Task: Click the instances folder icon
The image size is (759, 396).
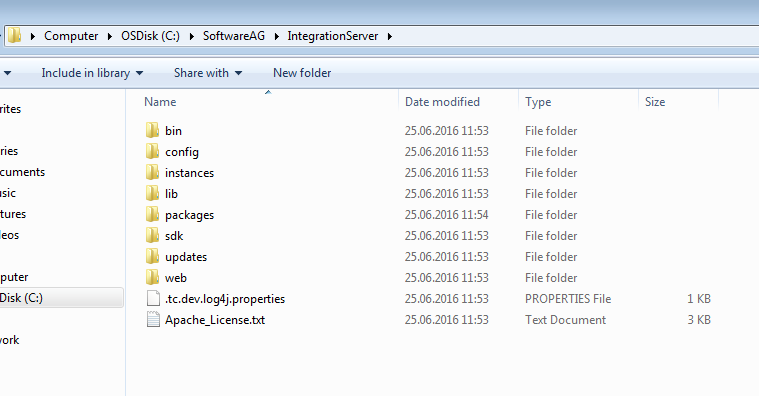Action: [152, 172]
